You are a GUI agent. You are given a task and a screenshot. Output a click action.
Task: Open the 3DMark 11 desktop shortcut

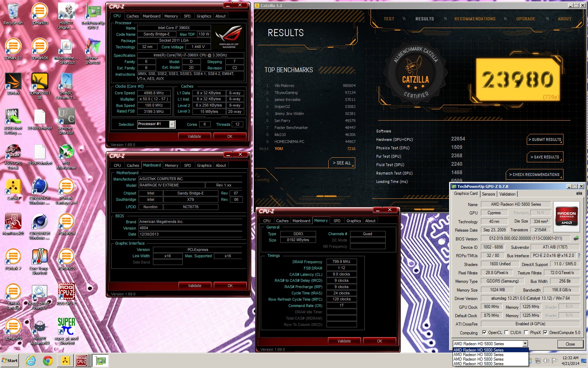pos(13,49)
